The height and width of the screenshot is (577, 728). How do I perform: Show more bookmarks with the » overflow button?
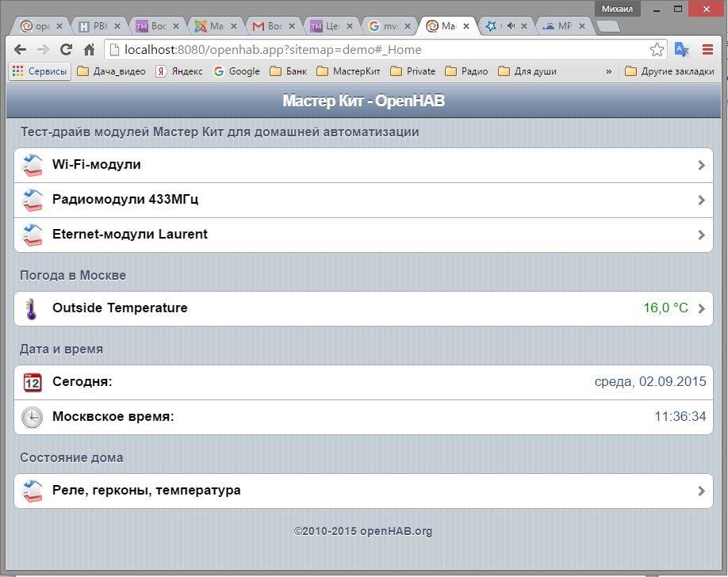click(608, 71)
